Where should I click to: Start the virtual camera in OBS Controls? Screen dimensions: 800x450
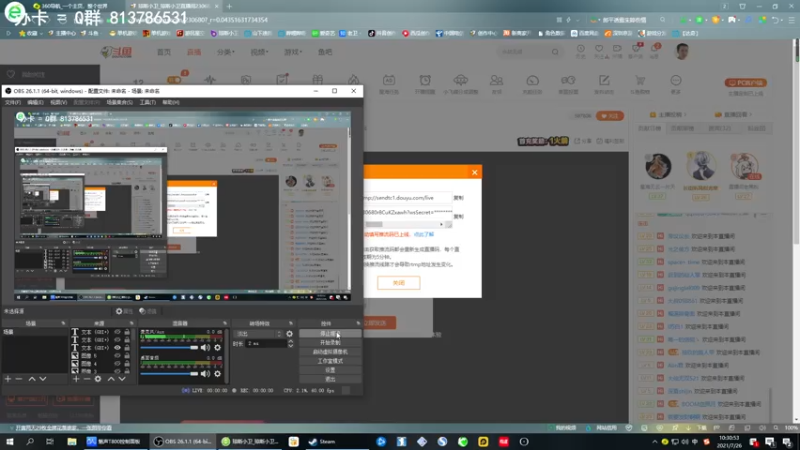tap(330, 352)
